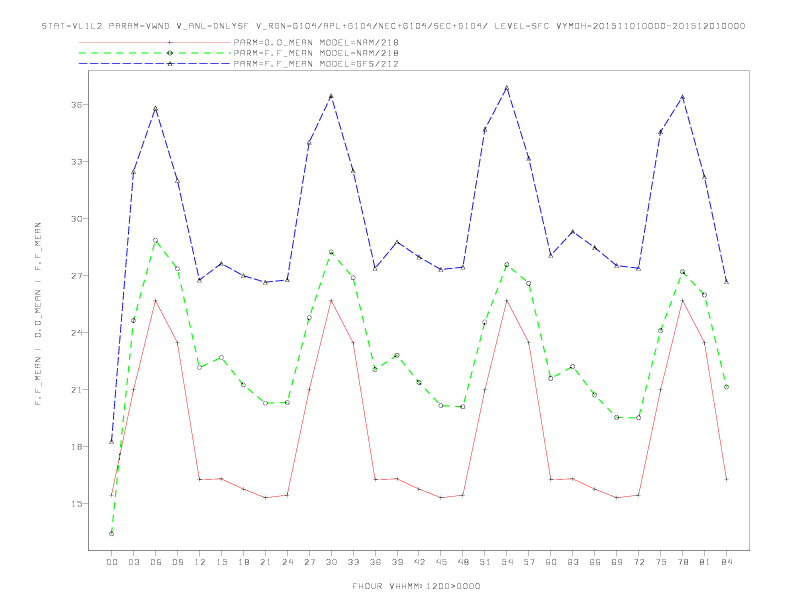Screen dimensions: 792x612
Task: Click y-axis tick value 27
Action: 76,276
